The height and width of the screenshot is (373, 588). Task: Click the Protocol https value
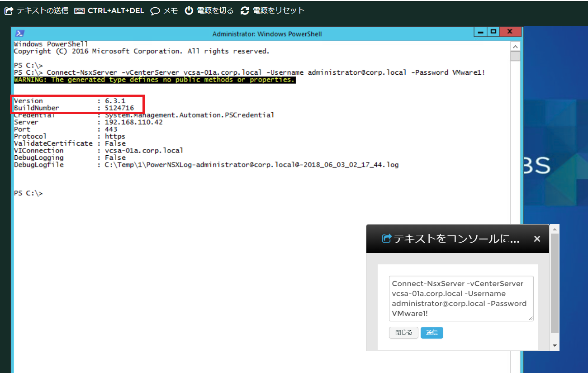click(x=115, y=136)
